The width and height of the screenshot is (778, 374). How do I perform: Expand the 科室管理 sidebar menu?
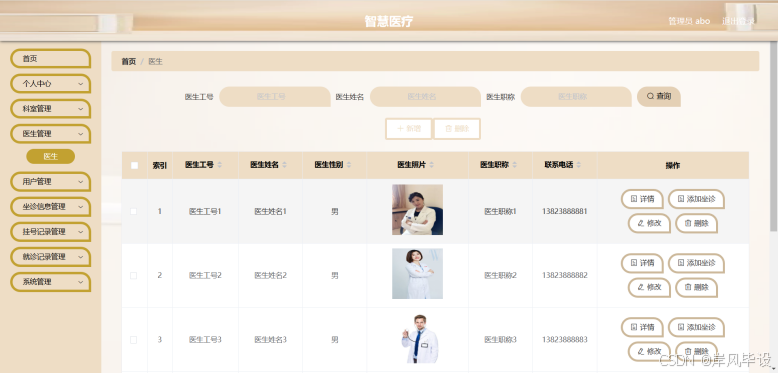pos(51,109)
